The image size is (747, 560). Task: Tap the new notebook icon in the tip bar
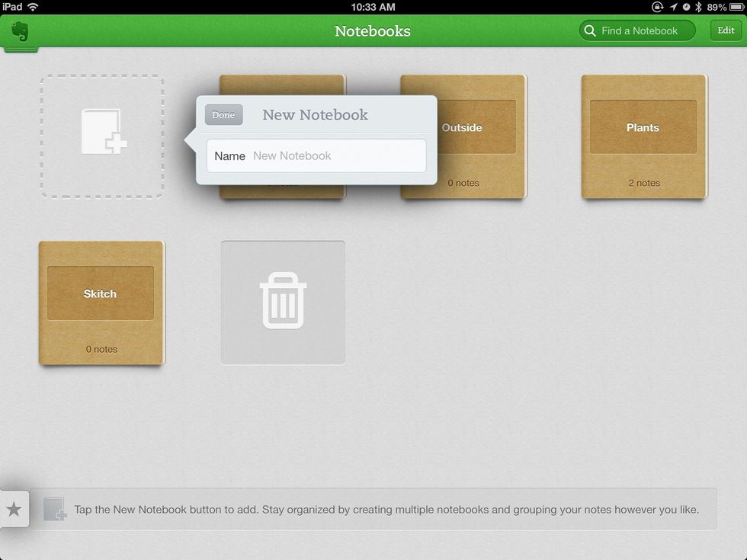[54, 509]
